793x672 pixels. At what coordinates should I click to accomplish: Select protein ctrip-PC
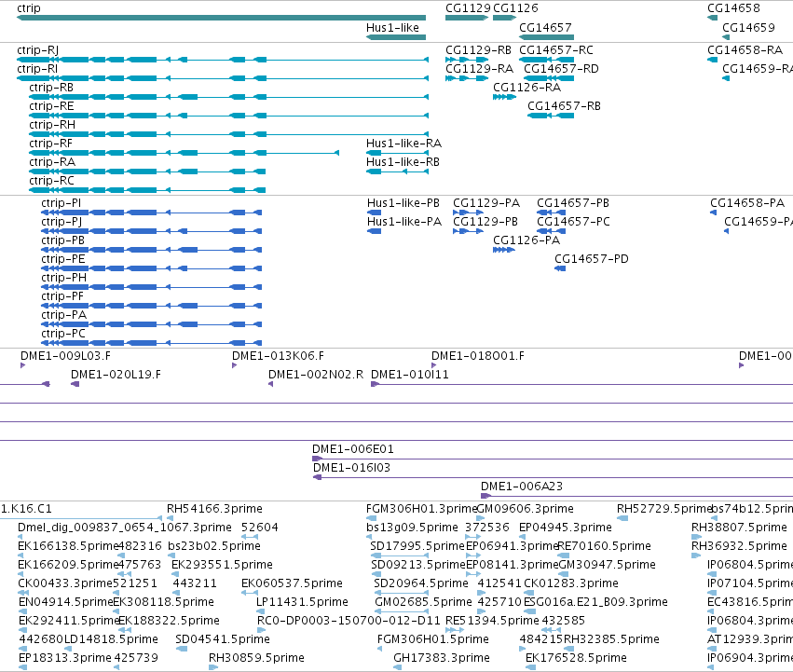click(62, 335)
